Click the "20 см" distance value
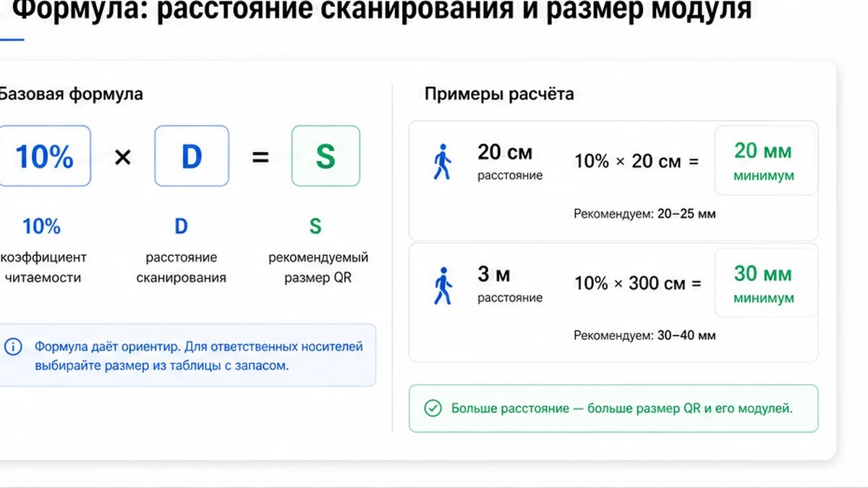The image size is (868, 488). tap(505, 153)
